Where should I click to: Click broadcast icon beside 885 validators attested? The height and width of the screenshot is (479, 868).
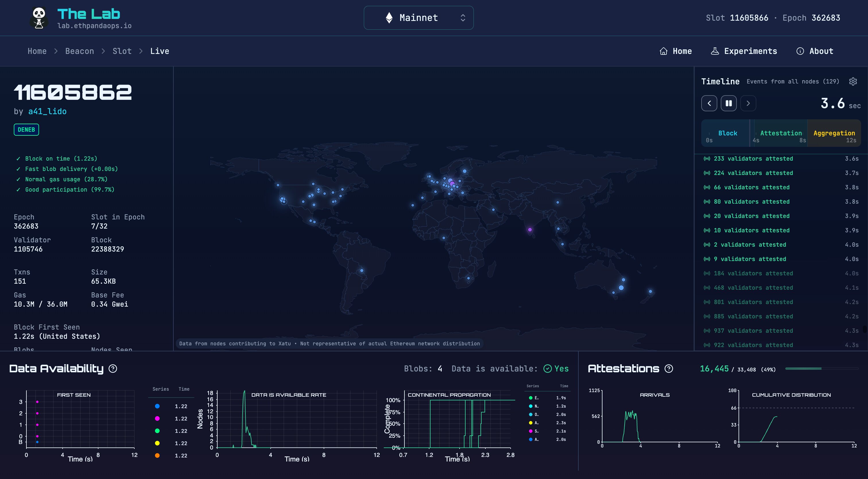click(707, 316)
